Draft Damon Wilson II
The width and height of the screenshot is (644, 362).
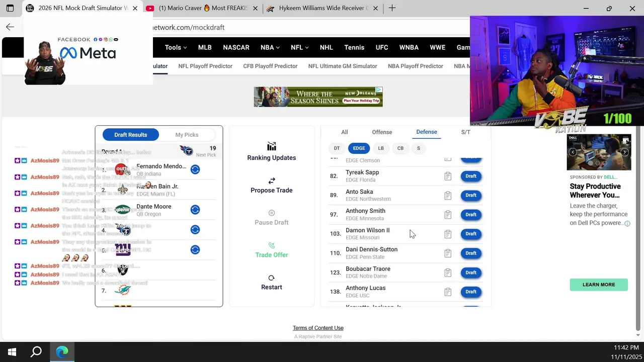tap(471, 234)
